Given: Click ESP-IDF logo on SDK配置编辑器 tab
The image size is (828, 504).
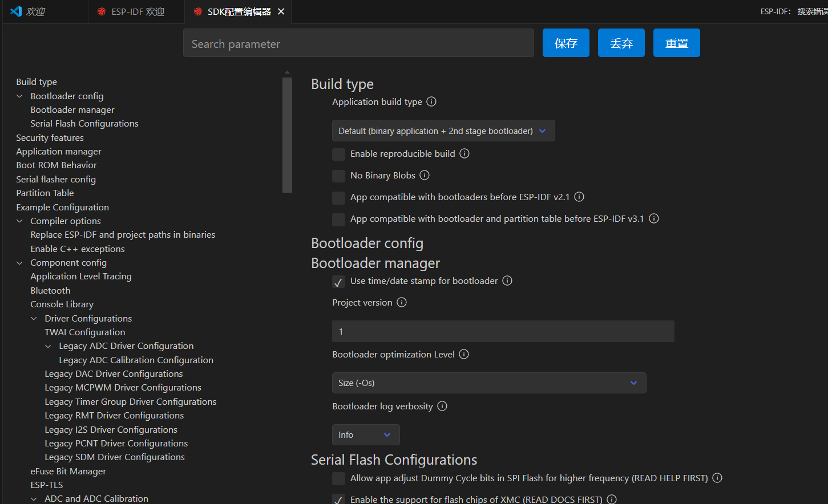Looking at the screenshot, I should pyautogui.click(x=198, y=12).
